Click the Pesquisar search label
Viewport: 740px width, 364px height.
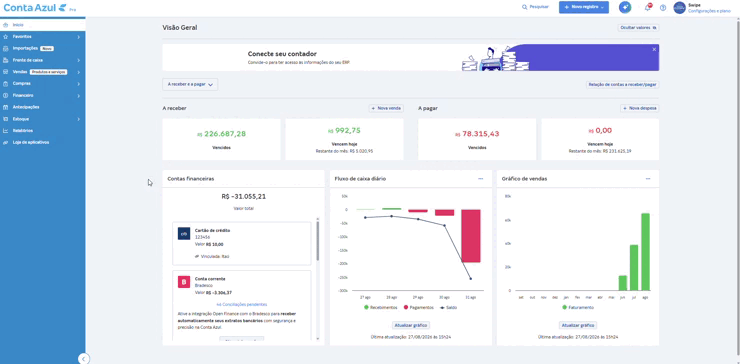[539, 8]
